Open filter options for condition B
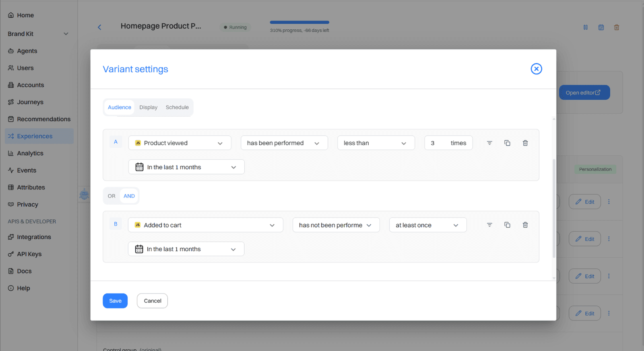The width and height of the screenshot is (644, 351). tap(489, 225)
